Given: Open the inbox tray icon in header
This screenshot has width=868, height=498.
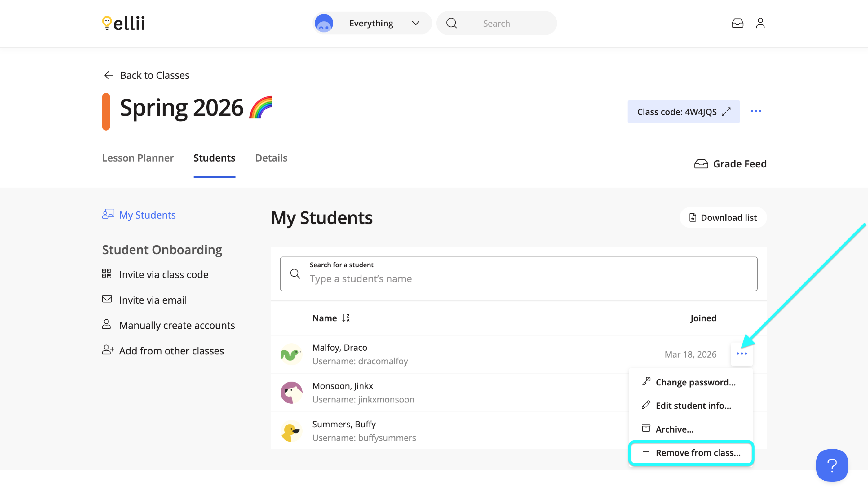Looking at the screenshot, I should click(737, 23).
